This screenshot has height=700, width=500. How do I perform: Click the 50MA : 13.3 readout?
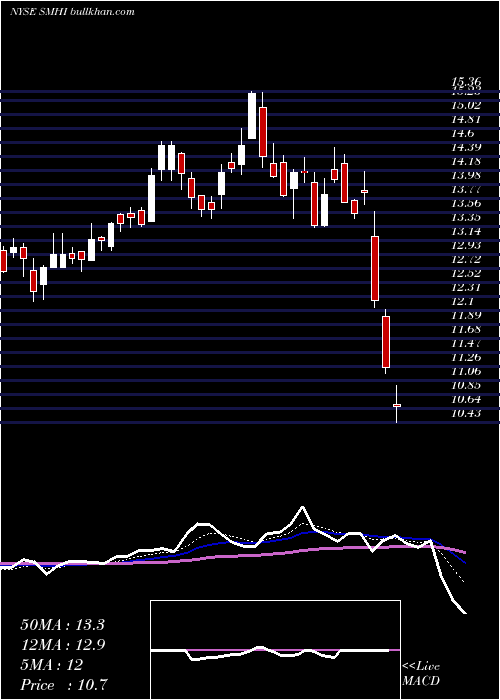click(62, 625)
